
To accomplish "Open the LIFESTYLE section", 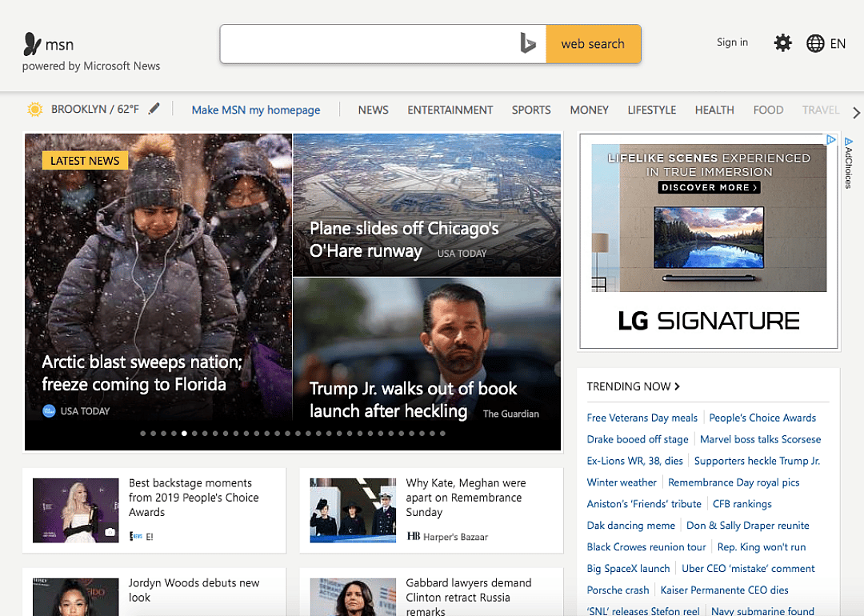I will [652, 110].
